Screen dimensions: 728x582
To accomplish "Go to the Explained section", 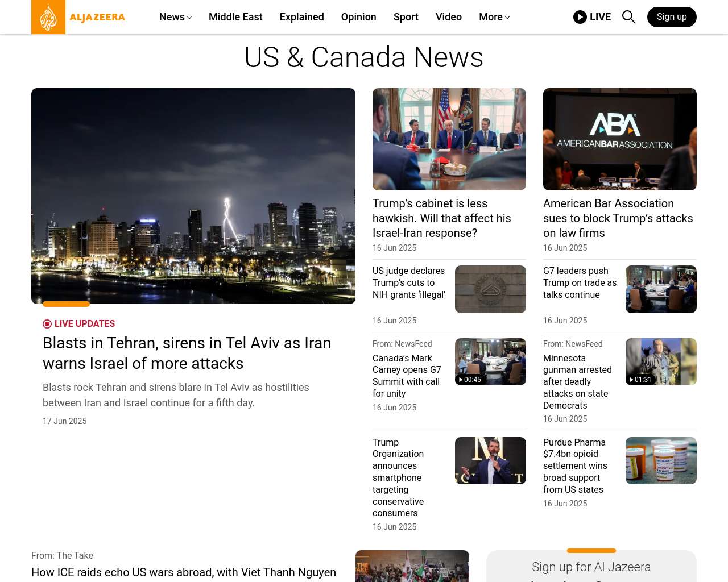I will point(302,17).
